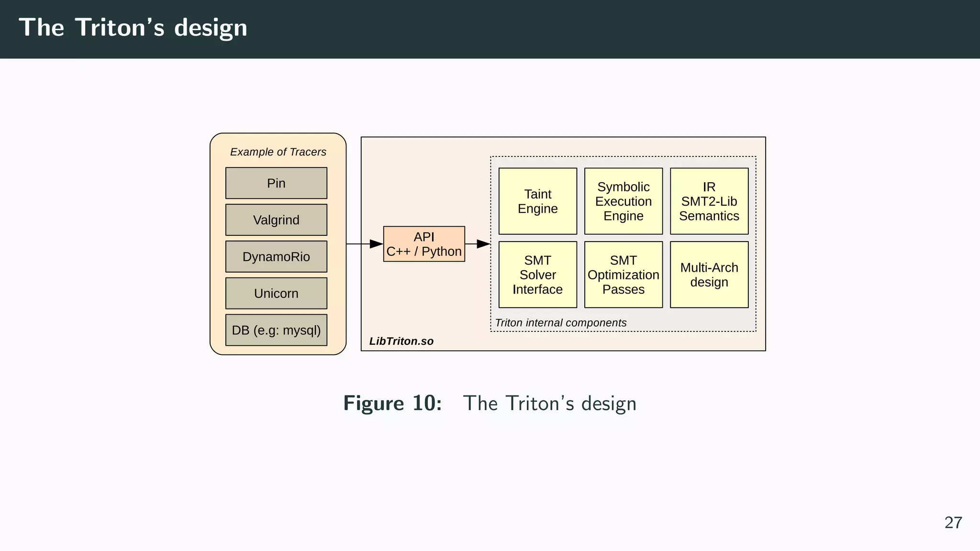
Task: Select the SMT Optimization Passes box
Action: 624,275
